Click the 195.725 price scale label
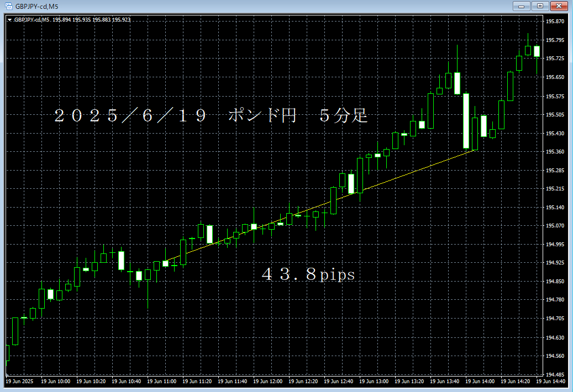Screen dimensions: 573x392 [555, 59]
